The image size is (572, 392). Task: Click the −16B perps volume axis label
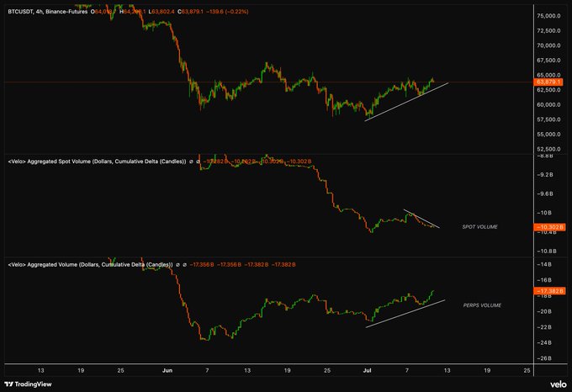coord(544,280)
